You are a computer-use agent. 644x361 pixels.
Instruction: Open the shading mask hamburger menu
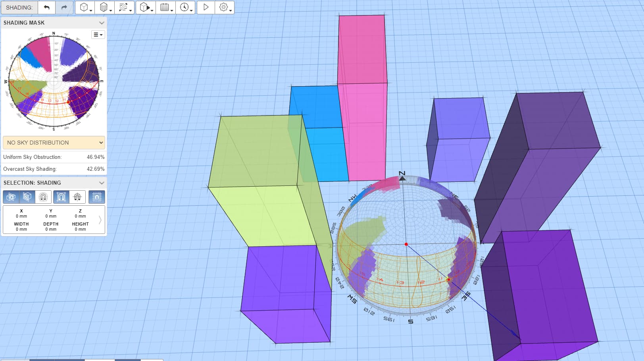point(98,35)
